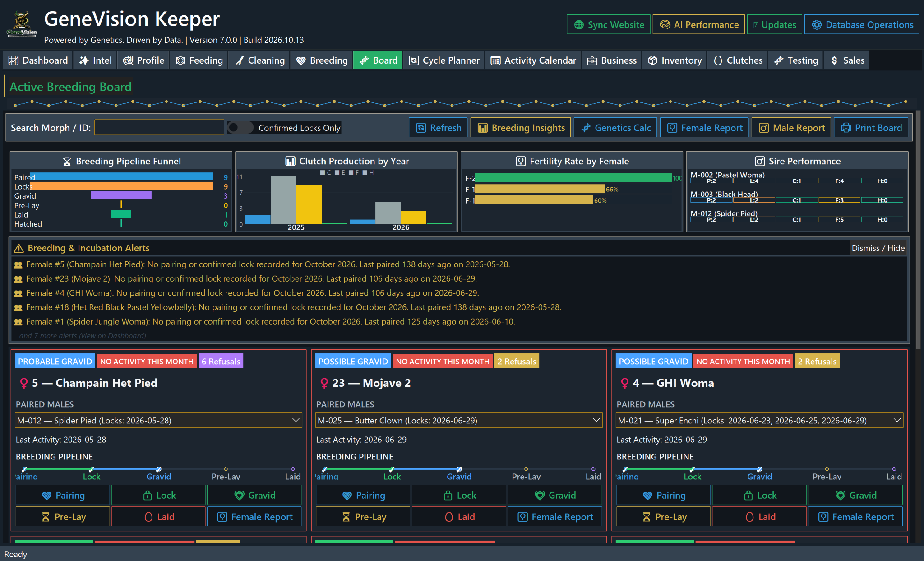Image resolution: width=924 pixels, height=561 pixels.
Task: Click the Gravid pipeline marker for Champain Het Pied
Action: click(x=159, y=469)
